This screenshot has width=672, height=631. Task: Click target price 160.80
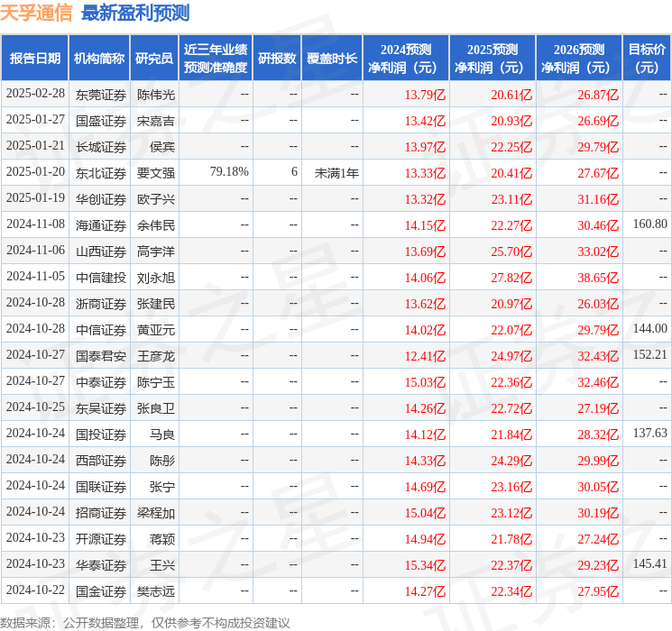click(650, 224)
